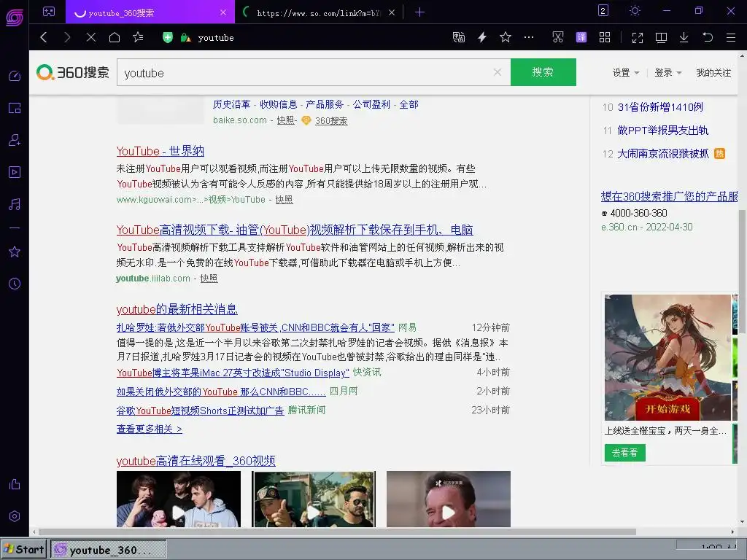Image resolution: width=747 pixels, height=560 pixels.
Task: Open the game controller icon in tab bar
Action: [49, 12]
